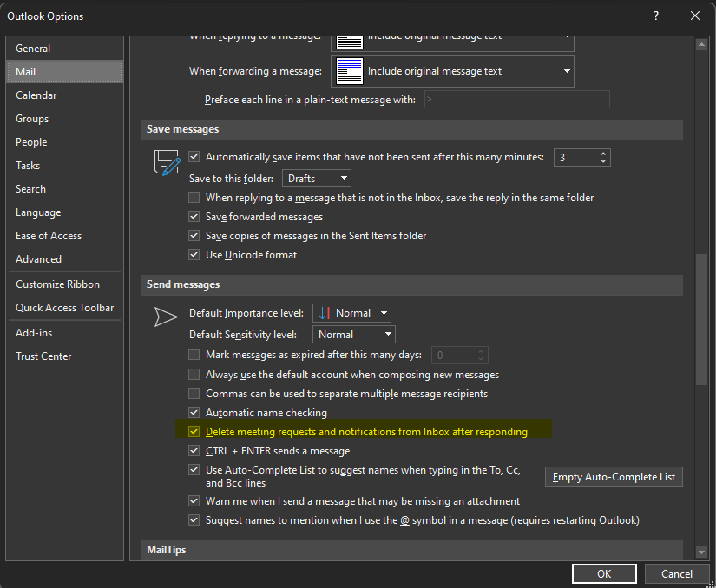This screenshot has height=588, width=716.
Task: Select the Mail category
Action: pyautogui.click(x=64, y=72)
